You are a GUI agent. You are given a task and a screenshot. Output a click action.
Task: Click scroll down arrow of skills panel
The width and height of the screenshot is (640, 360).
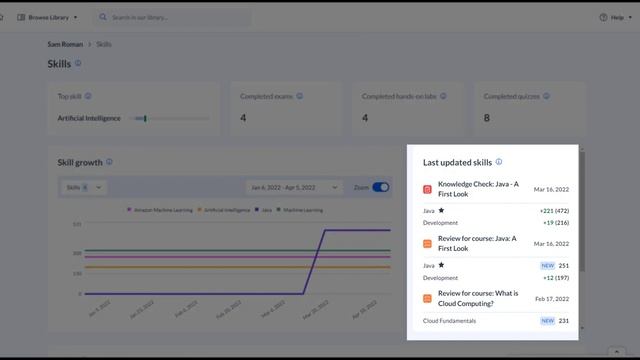coord(582,328)
